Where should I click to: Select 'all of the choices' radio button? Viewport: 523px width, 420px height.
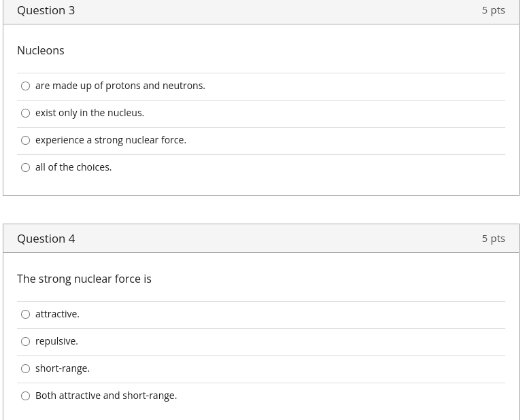[x=25, y=167]
